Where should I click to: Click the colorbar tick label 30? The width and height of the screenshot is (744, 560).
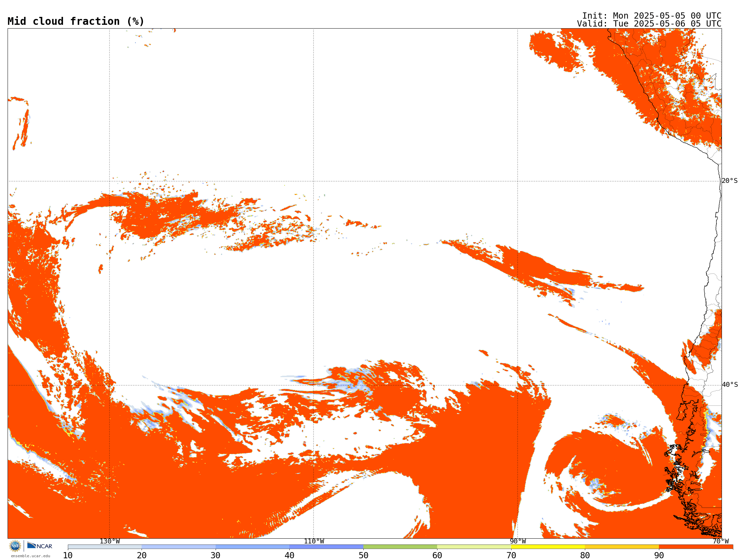216,556
